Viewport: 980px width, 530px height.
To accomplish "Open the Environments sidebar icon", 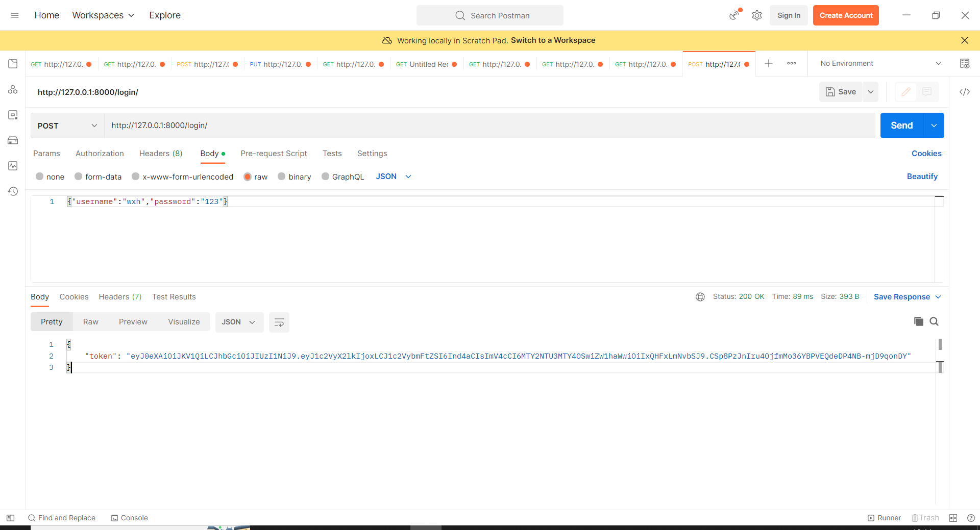I will click(x=13, y=89).
